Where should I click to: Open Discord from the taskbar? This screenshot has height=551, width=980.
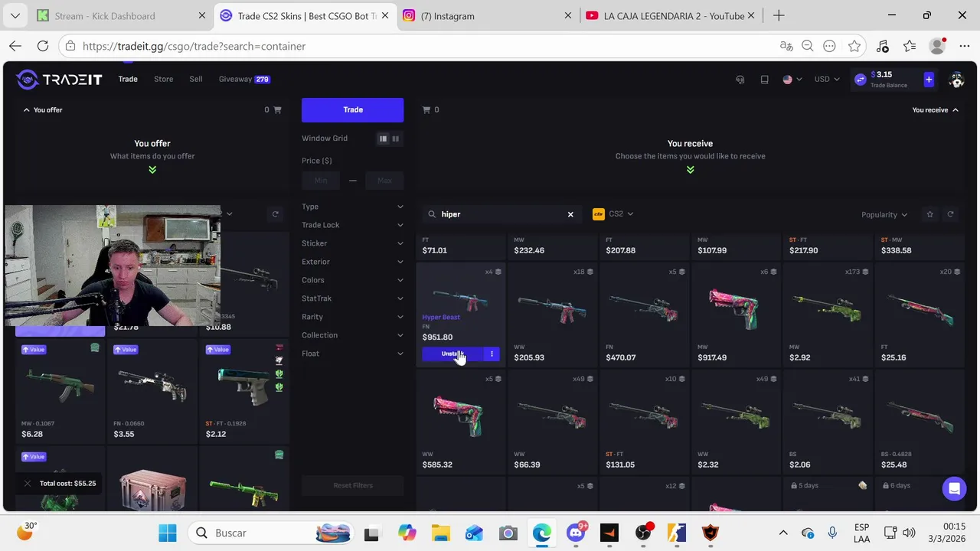click(576, 533)
